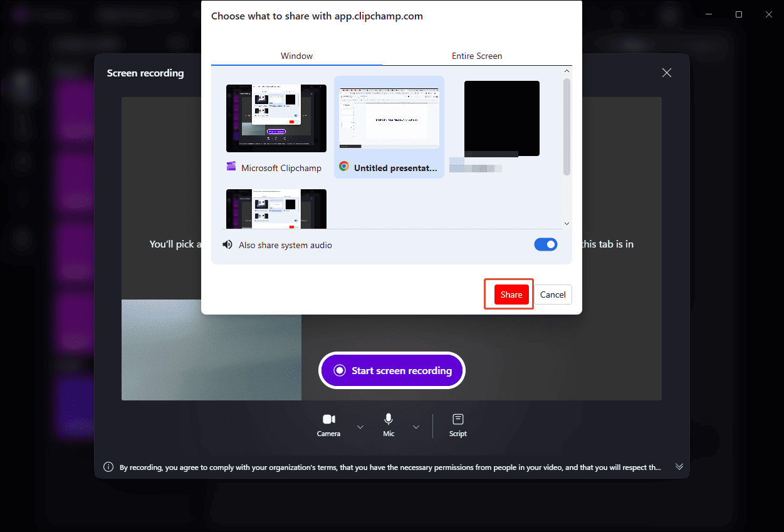This screenshot has width=784, height=532.
Task: Click the speaker icon beside system audio option
Action: [227, 244]
